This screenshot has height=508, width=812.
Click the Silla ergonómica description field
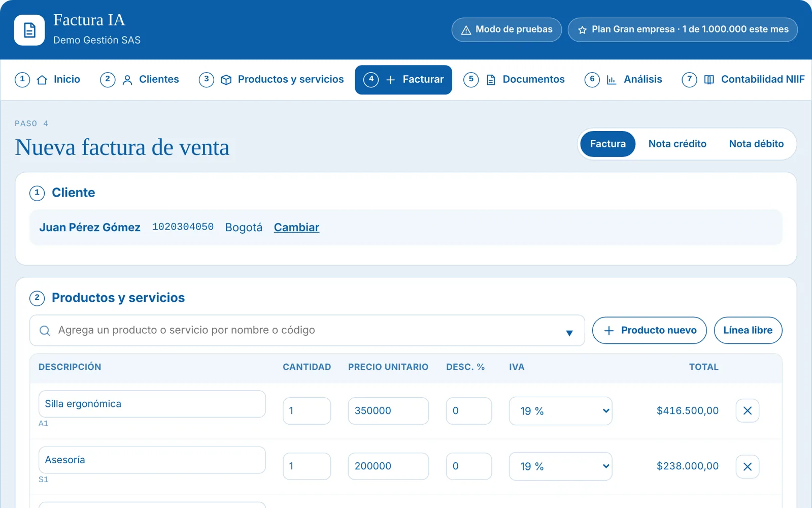[152, 404]
